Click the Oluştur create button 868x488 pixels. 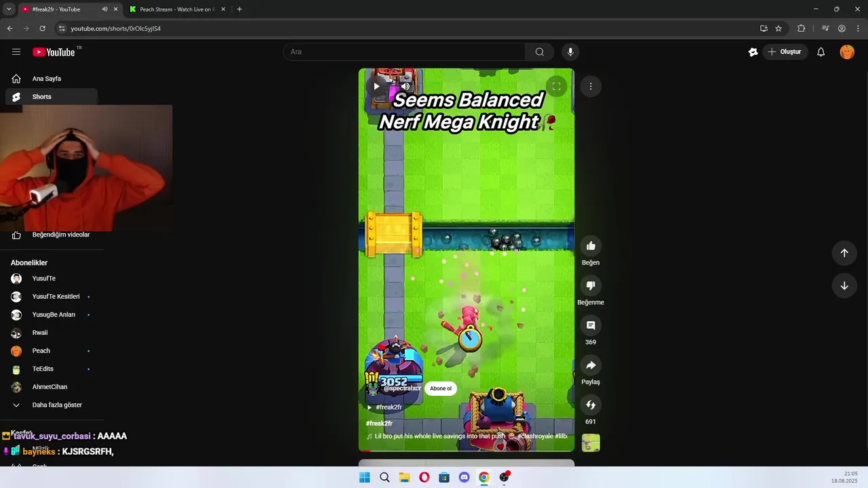pos(785,52)
